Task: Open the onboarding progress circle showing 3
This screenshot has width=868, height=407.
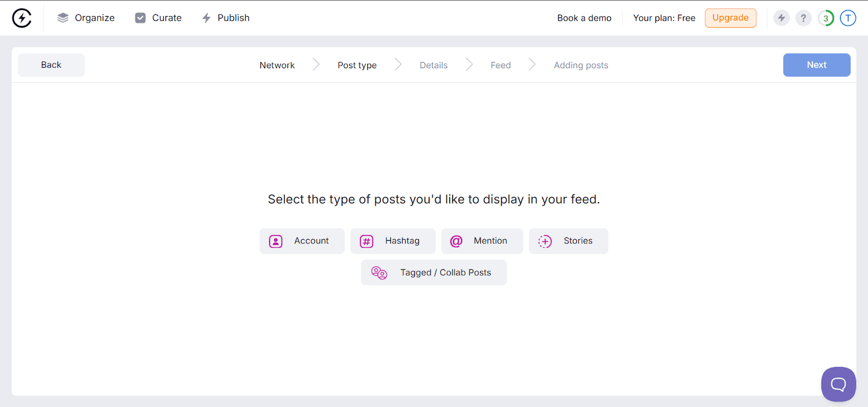Action: click(x=826, y=18)
